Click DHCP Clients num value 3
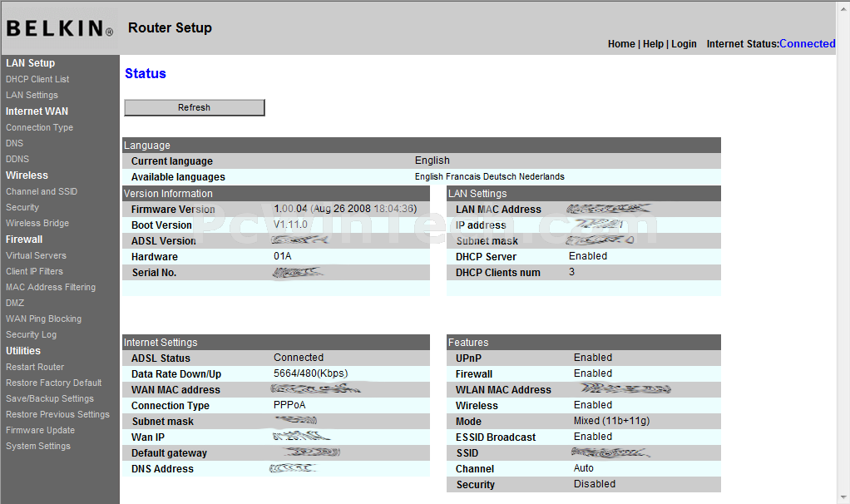Viewport: 850px width, 504px height. point(572,272)
